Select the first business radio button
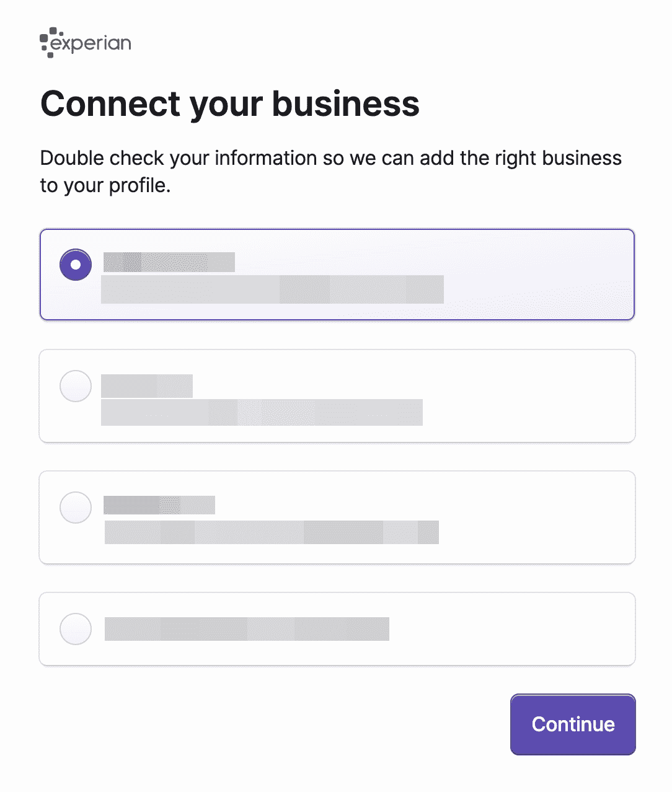The height and width of the screenshot is (792, 672). coord(76,265)
